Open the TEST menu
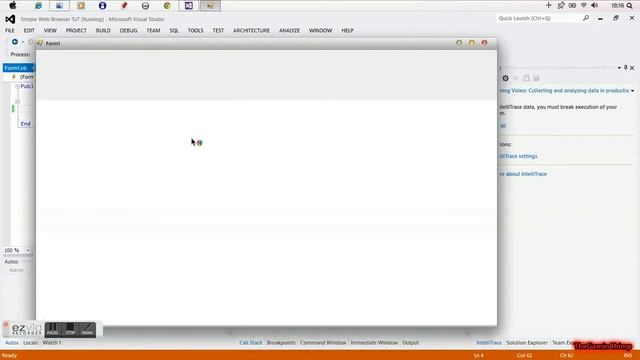The width and height of the screenshot is (640, 360). [x=218, y=31]
